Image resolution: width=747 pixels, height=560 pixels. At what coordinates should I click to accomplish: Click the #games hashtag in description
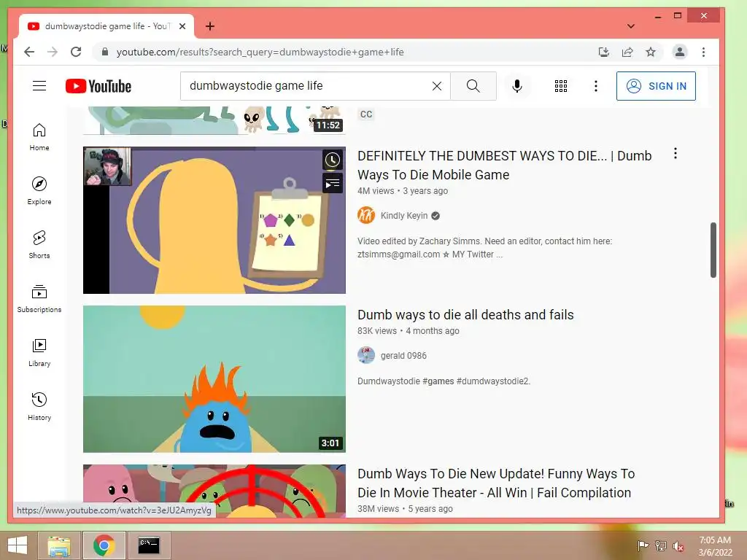pos(438,381)
